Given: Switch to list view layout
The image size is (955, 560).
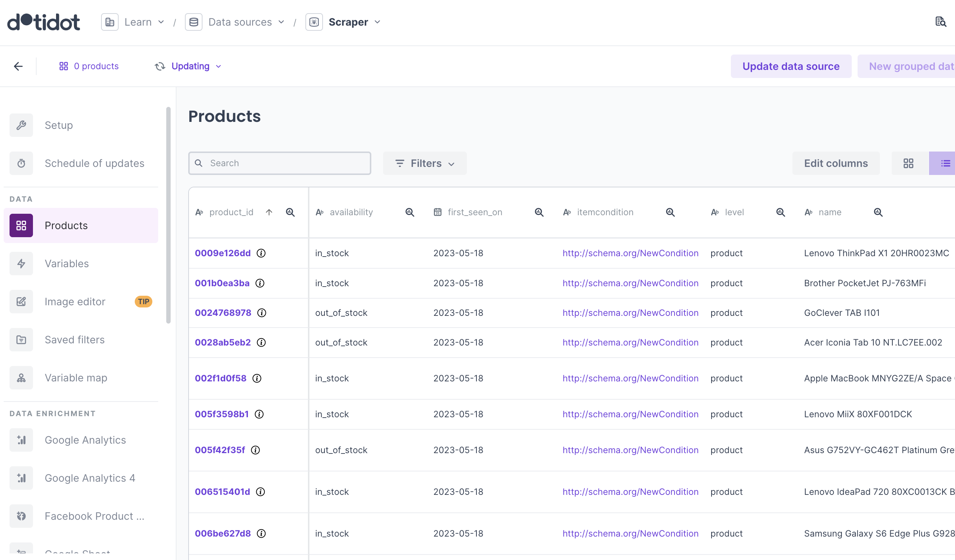Looking at the screenshot, I should [945, 163].
